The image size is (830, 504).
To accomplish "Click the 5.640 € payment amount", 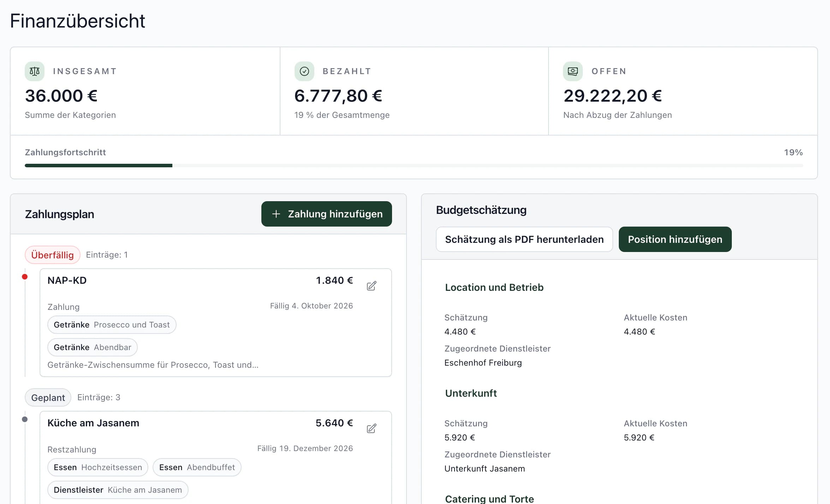I will click(x=334, y=423).
